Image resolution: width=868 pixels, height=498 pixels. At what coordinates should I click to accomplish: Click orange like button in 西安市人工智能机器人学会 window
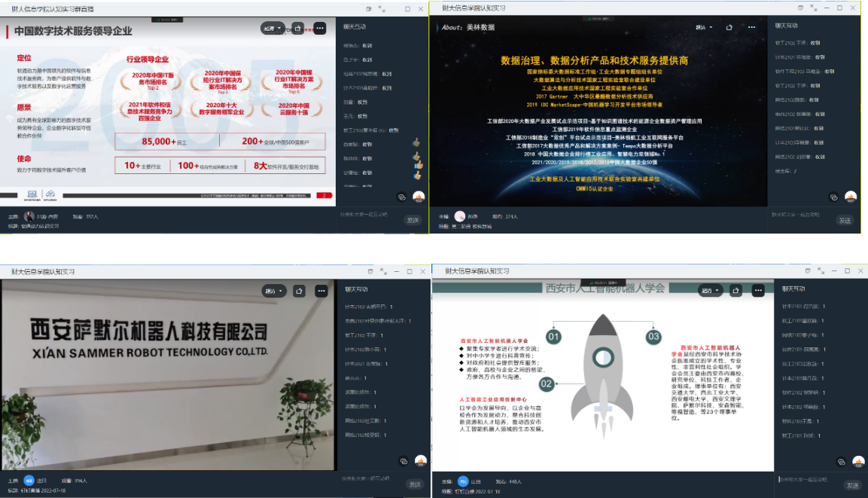coord(858,461)
